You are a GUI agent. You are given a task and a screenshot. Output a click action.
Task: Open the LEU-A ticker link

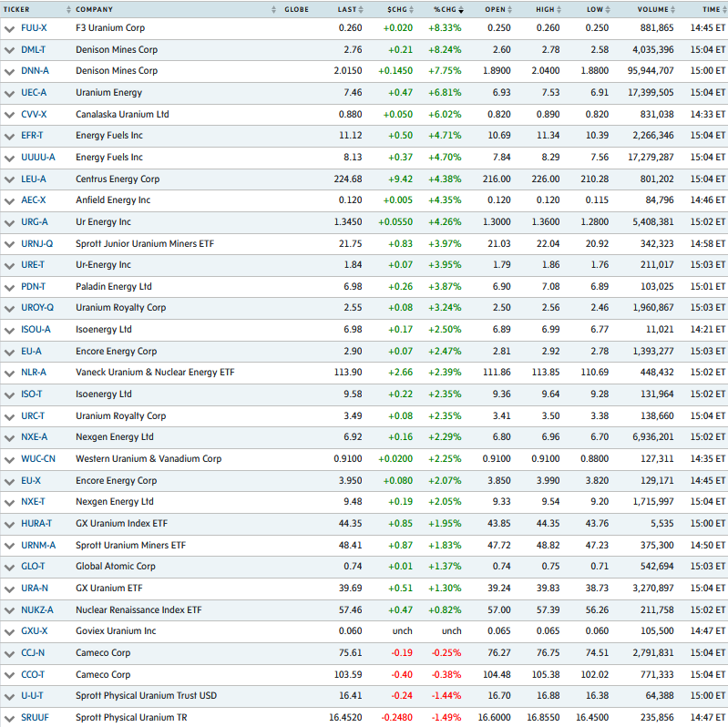34,179
